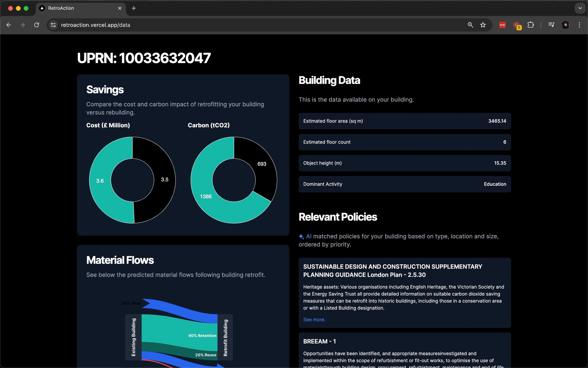Bookmark this page with the star icon
Screen dimensions: 588x368
pos(483,25)
